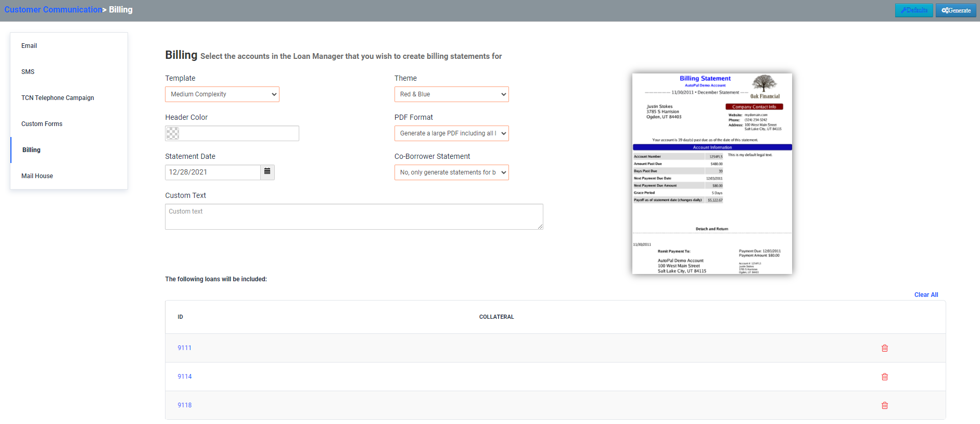Viewport: 980px width, 424px height.
Task: Click the Generate button
Action: pos(956,10)
